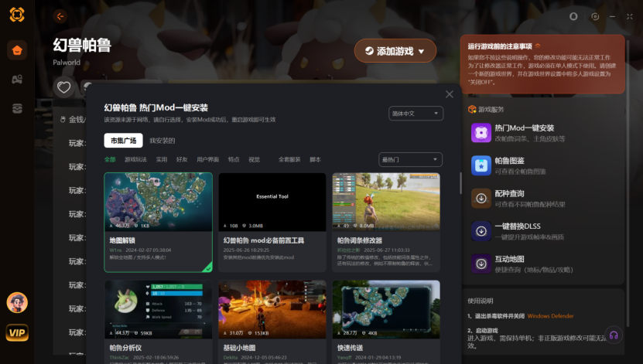643x364 pixels.
Task: Open the home page from the sidebar
Action: (17, 50)
